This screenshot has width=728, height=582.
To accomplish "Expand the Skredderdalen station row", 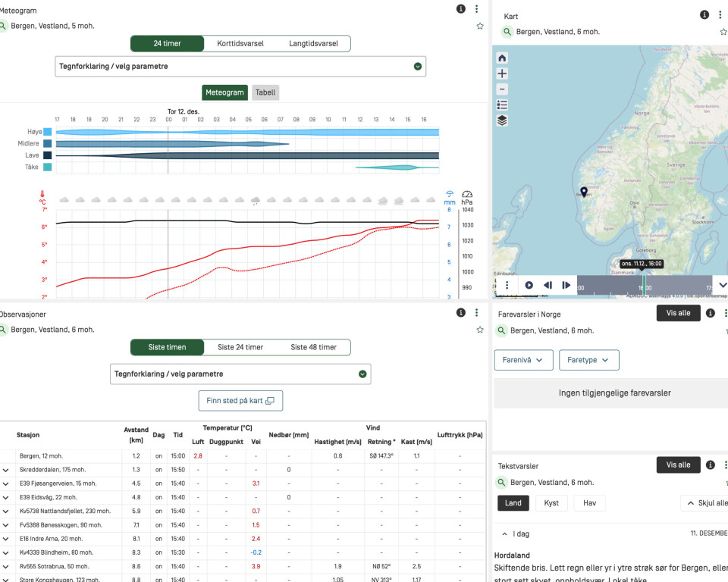I will click(x=6, y=470).
